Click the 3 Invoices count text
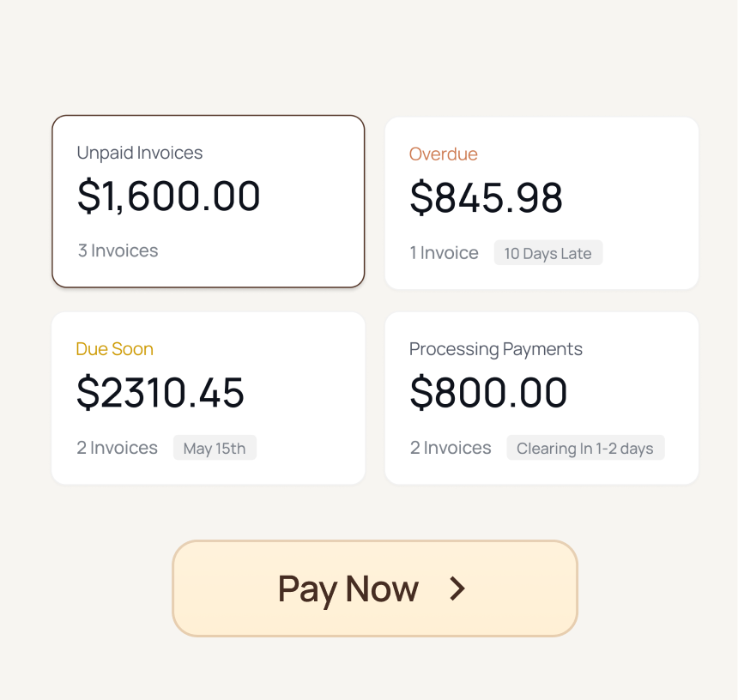The height and width of the screenshot is (700, 738). 118,250
